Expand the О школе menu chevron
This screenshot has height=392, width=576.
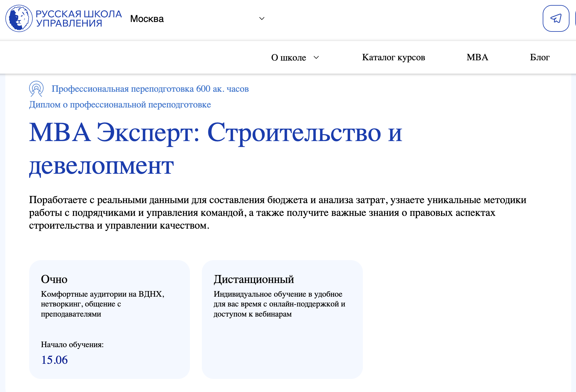(316, 57)
